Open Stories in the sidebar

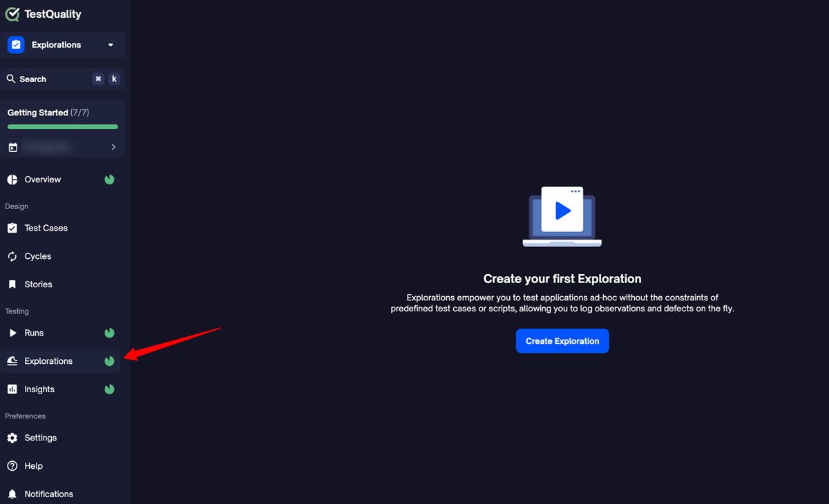click(61, 284)
